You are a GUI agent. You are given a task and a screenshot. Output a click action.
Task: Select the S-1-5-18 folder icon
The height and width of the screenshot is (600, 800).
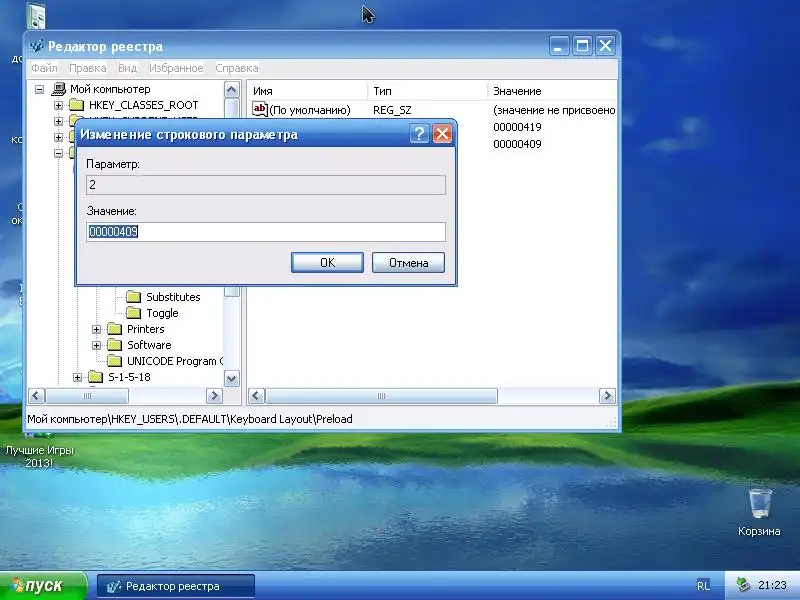coord(95,377)
